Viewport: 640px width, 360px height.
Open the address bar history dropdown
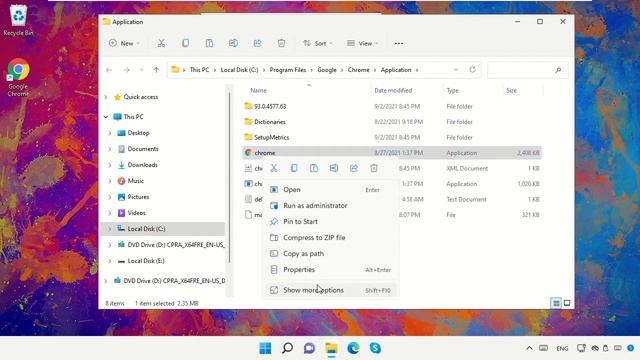point(456,70)
